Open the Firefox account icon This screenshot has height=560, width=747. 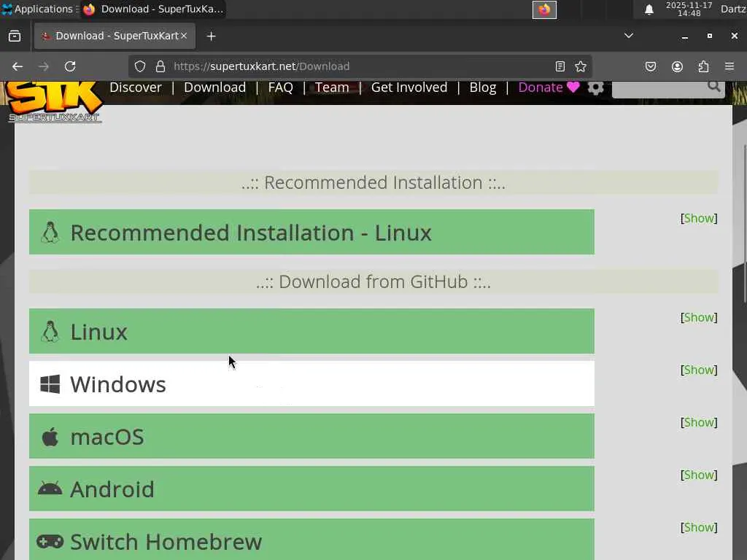677,66
